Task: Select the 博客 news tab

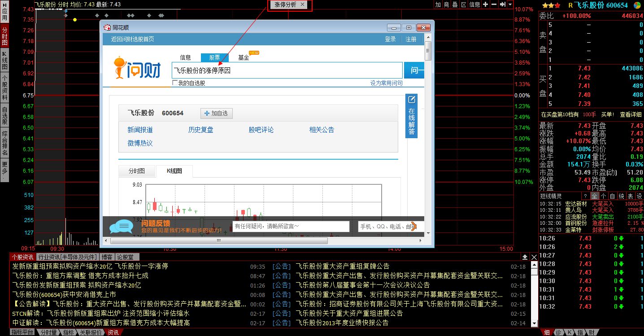Action: [107, 257]
